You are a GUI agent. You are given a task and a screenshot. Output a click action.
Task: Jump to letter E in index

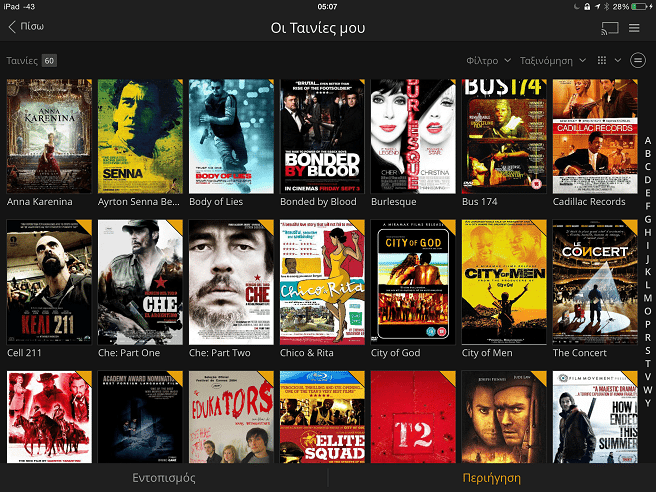tap(648, 193)
